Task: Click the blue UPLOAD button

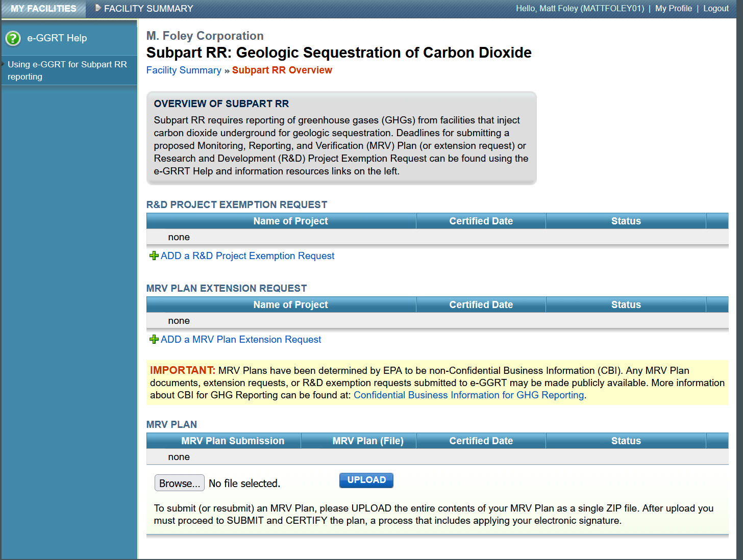Action: coord(366,480)
